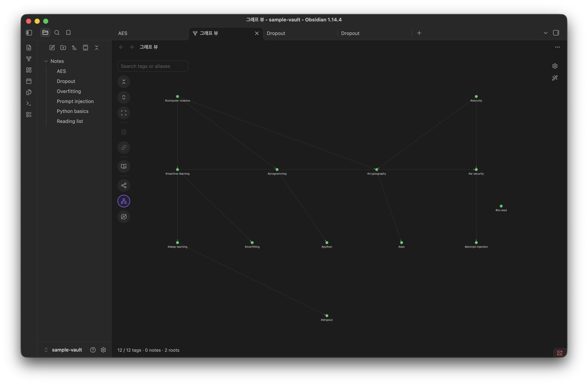Switch to the first Dropout tab

point(276,33)
